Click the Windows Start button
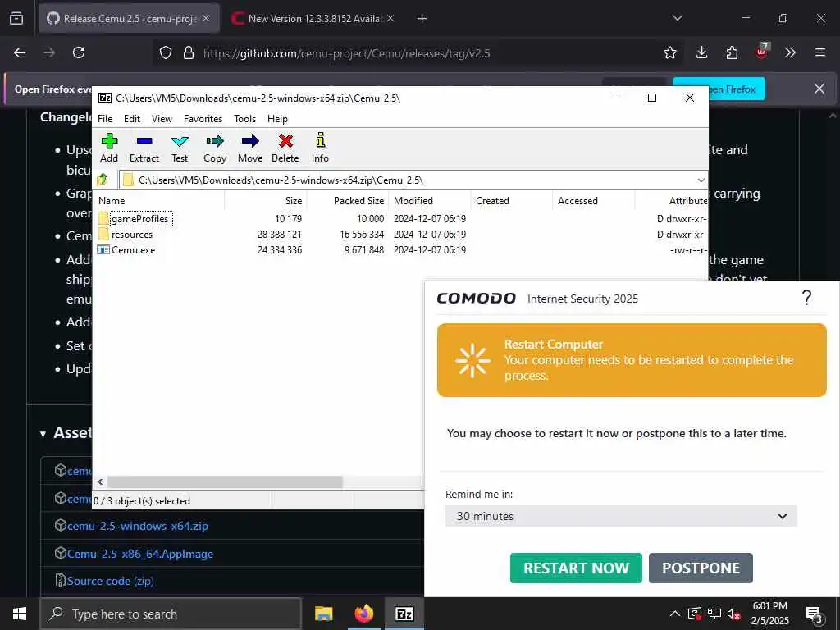This screenshot has width=840, height=630. pyautogui.click(x=20, y=614)
